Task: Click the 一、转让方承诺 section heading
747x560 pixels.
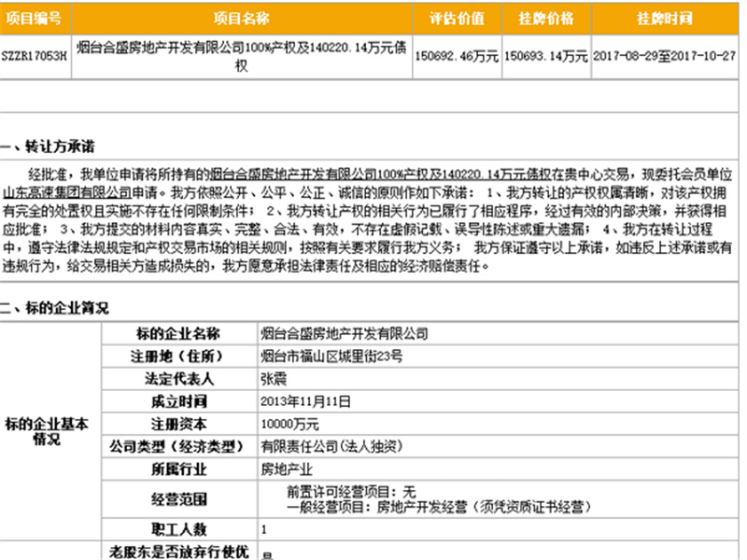Action: [x=48, y=147]
